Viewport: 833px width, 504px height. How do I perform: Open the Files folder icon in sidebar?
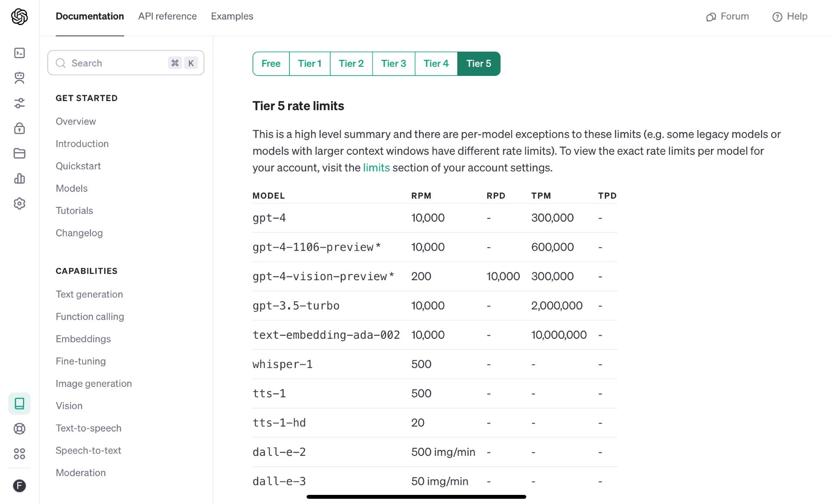20,153
